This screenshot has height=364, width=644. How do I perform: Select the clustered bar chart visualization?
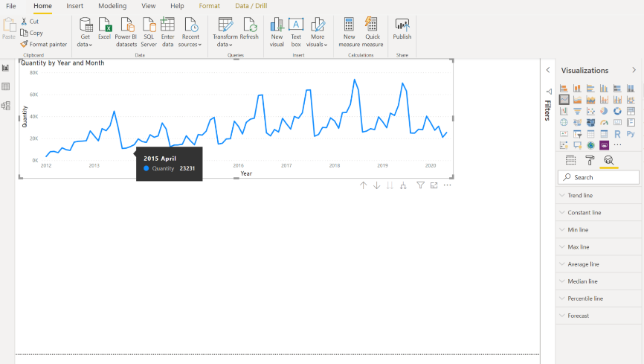(x=590, y=88)
